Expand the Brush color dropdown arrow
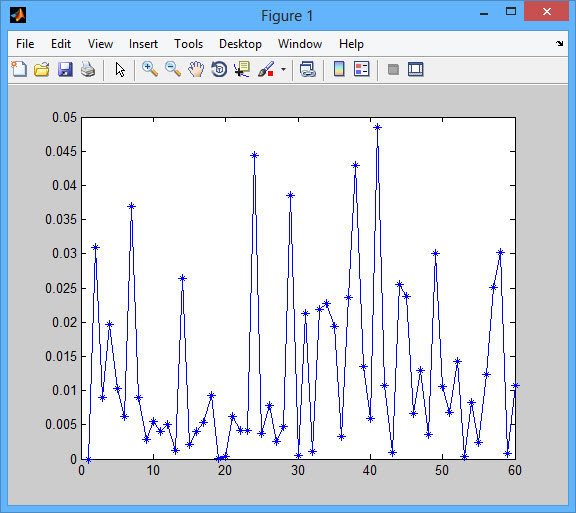 pyautogui.click(x=283, y=69)
